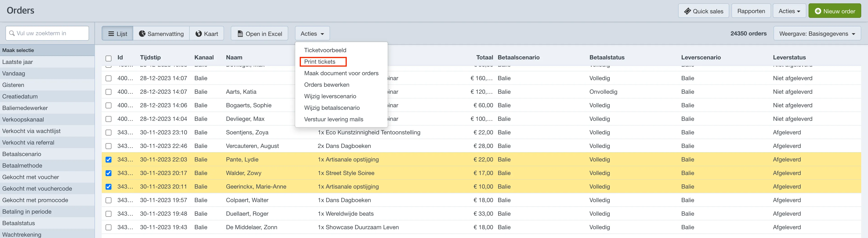
Task: Select the Gekocht met voucher filter
Action: (x=47, y=177)
